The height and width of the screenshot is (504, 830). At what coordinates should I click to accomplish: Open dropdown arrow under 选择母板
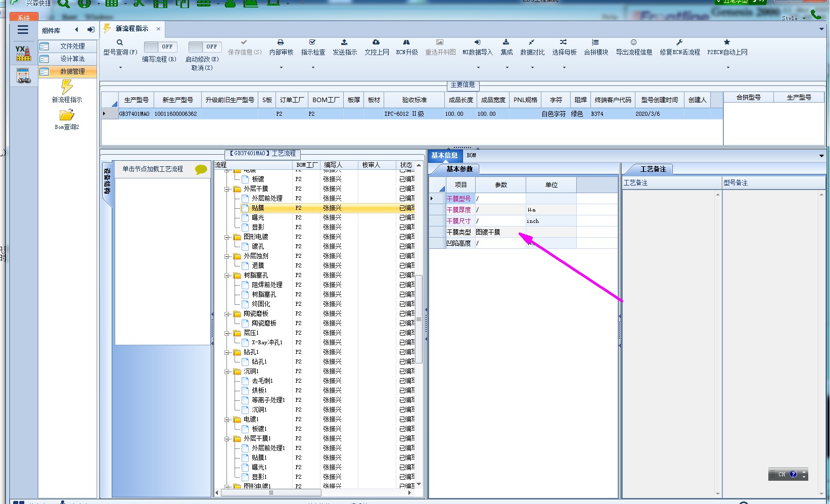pyautogui.click(x=564, y=67)
